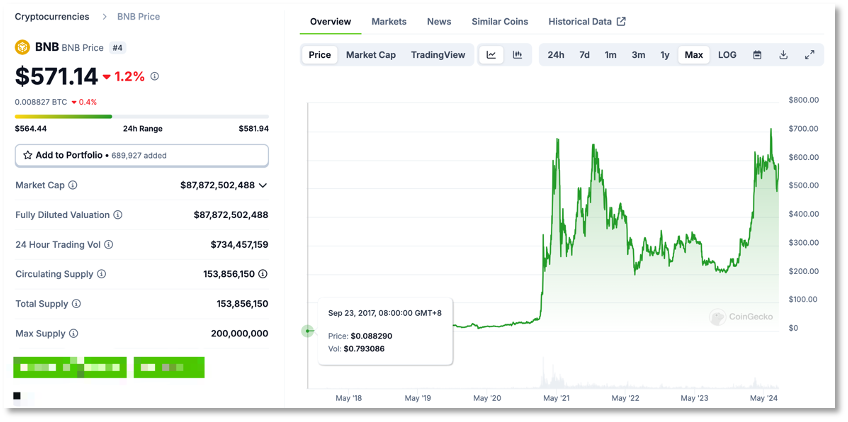Viewport: 848px width, 422px height.
Task: Click the 24h Range price bar
Action: [142, 116]
